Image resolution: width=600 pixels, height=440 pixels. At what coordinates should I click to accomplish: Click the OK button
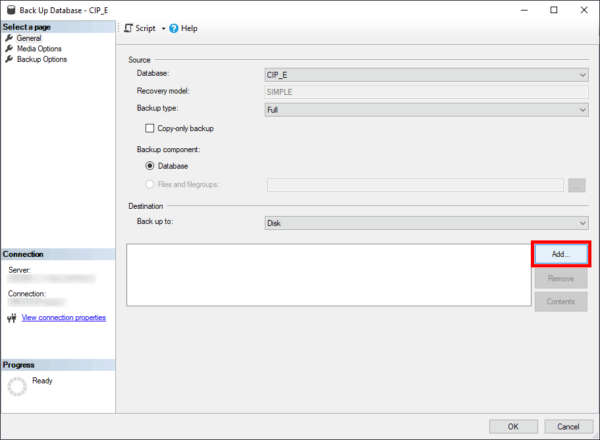point(513,427)
